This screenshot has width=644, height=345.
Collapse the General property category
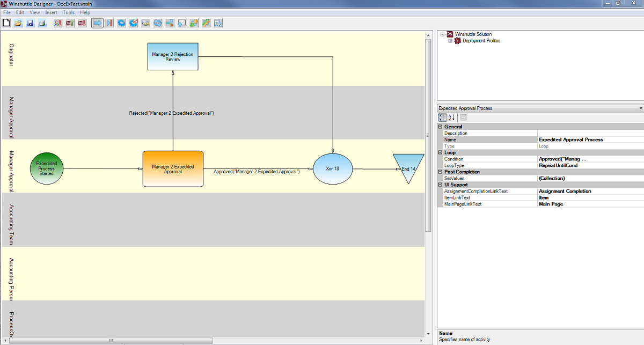(441, 127)
